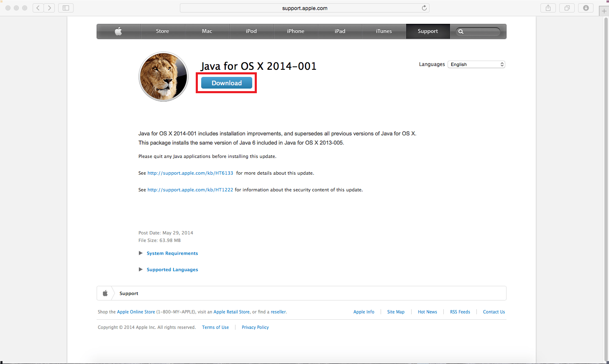Follow the kb/HT1222 security link

point(190,190)
